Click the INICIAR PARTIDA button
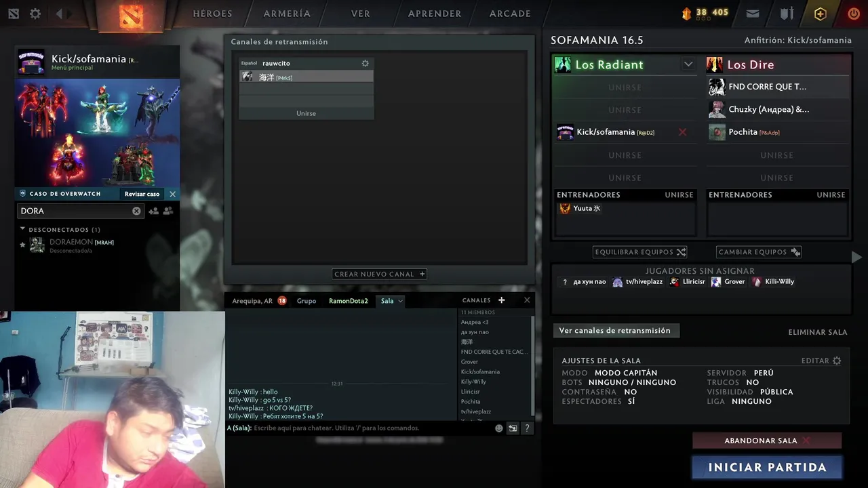The image size is (868, 488). 767,468
